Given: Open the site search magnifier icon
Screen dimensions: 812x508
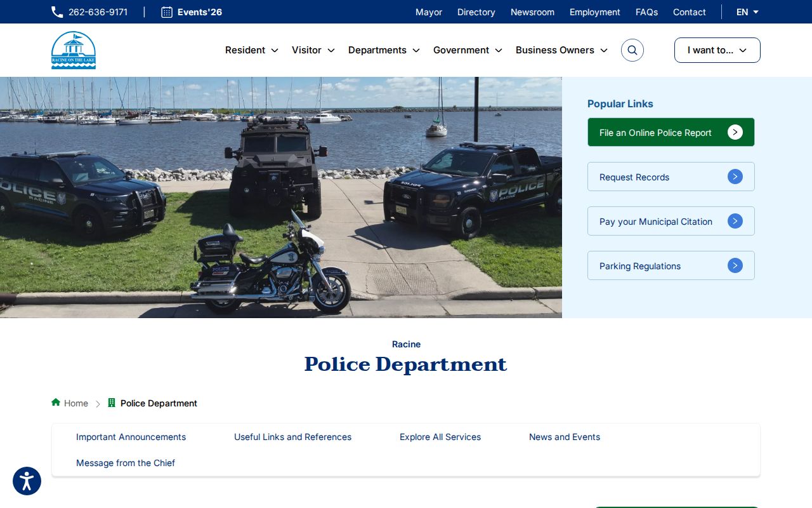Looking at the screenshot, I should pos(632,50).
